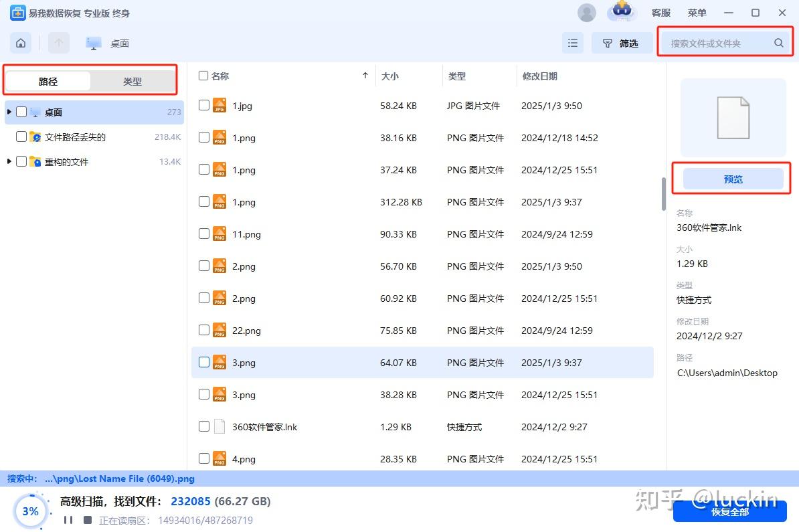The width and height of the screenshot is (799, 532).
Task: Go to the home screen icon
Action: click(x=20, y=43)
